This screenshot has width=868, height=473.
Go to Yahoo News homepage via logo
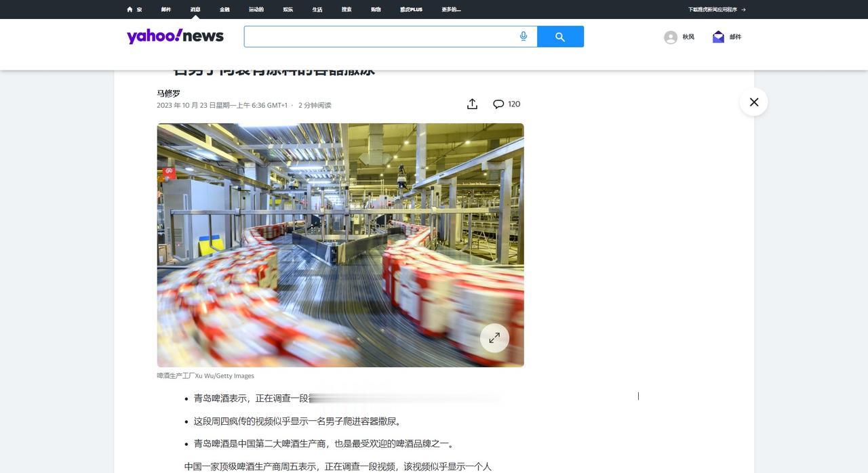point(175,37)
